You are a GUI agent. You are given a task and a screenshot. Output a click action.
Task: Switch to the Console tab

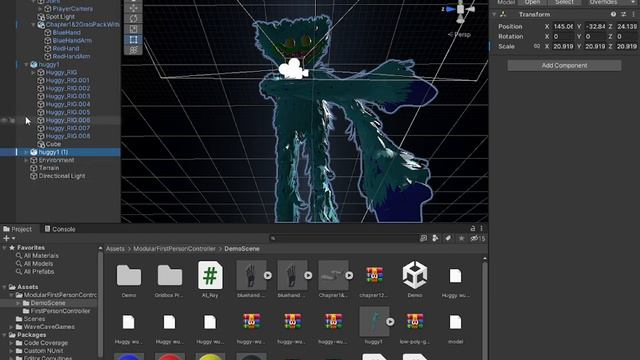click(x=60, y=229)
